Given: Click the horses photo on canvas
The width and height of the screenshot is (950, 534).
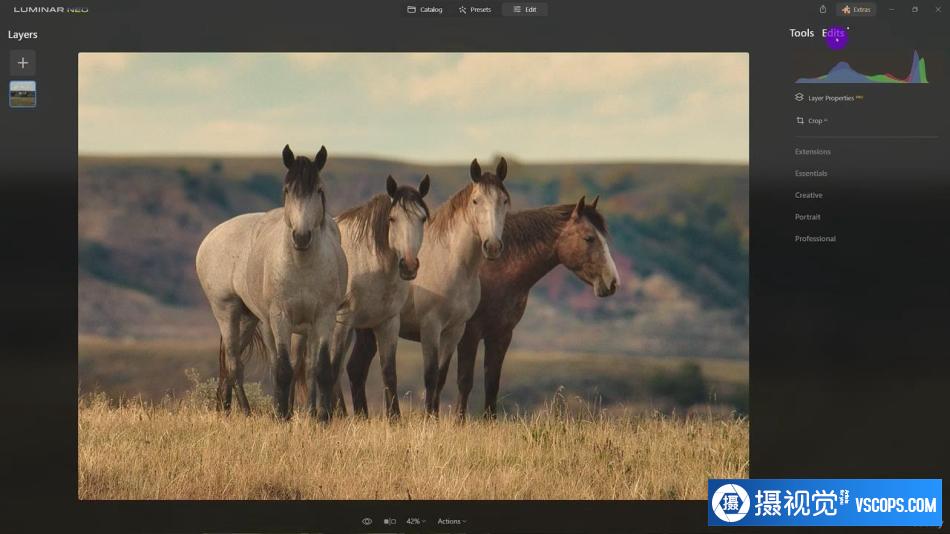Looking at the screenshot, I should [413, 276].
